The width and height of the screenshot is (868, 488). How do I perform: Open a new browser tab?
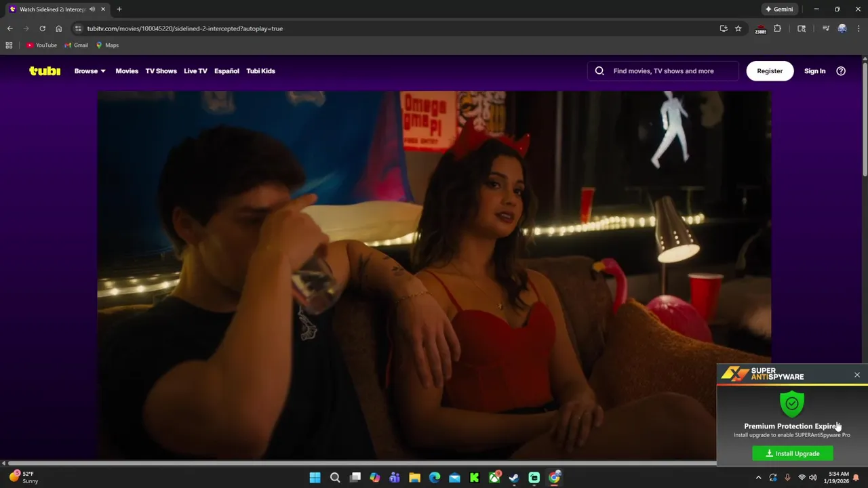click(119, 9)
